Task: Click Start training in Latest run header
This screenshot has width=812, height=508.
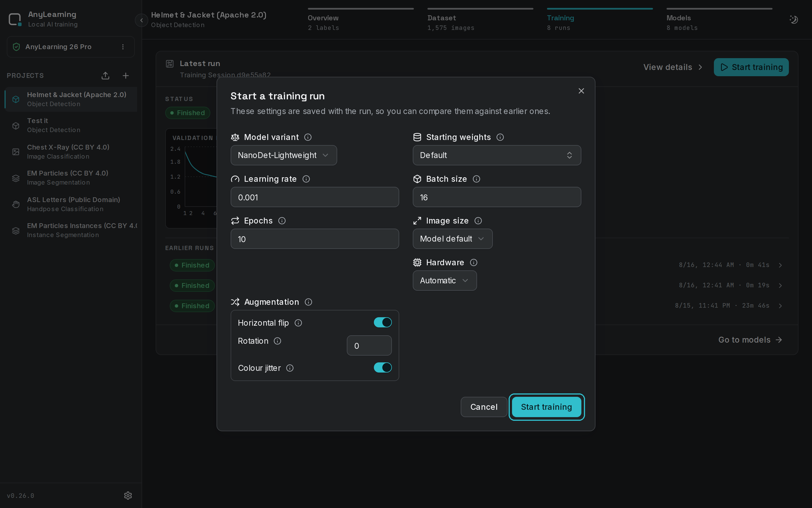Action: (751, 67)
